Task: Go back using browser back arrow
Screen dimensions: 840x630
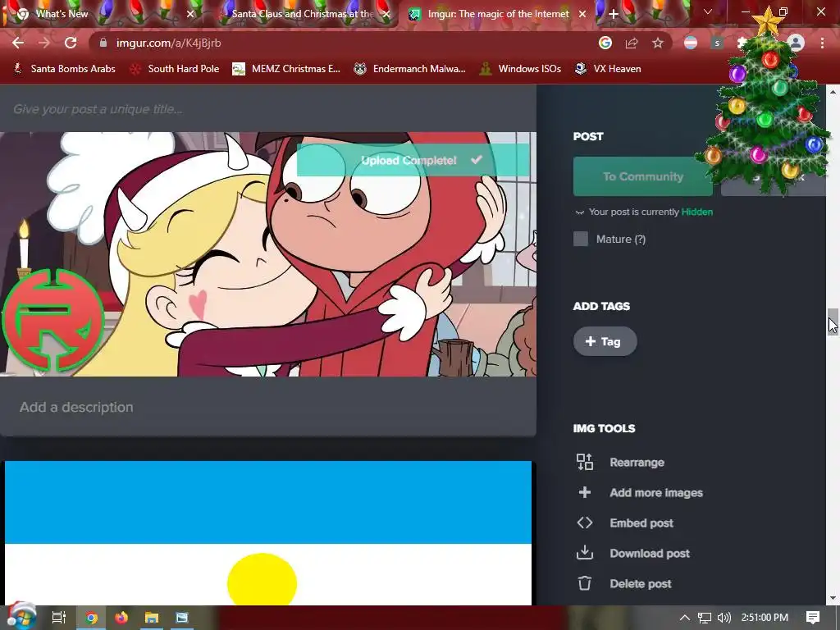Action: 18,43
